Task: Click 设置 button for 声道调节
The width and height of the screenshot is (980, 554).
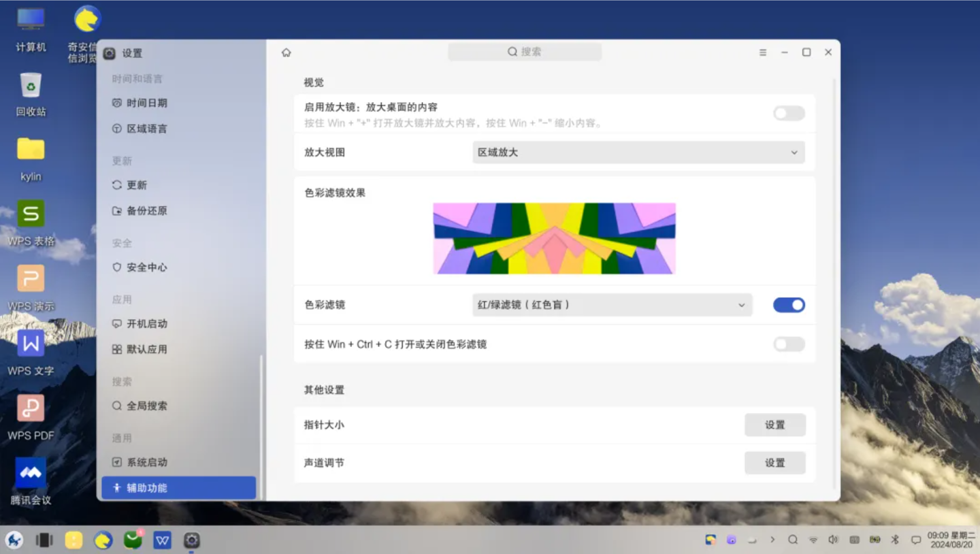Action: 774,463
